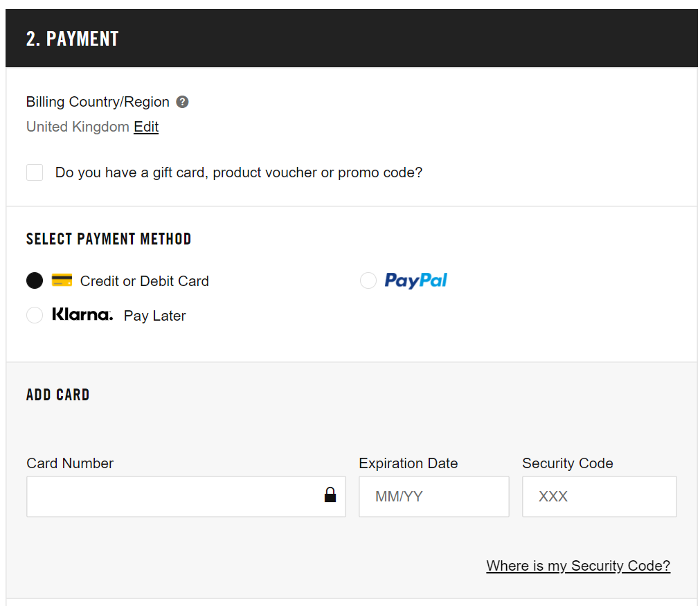Tick the gift card or promo code checkbox
This screenshot has height=606, width=700.
(35, 172)
